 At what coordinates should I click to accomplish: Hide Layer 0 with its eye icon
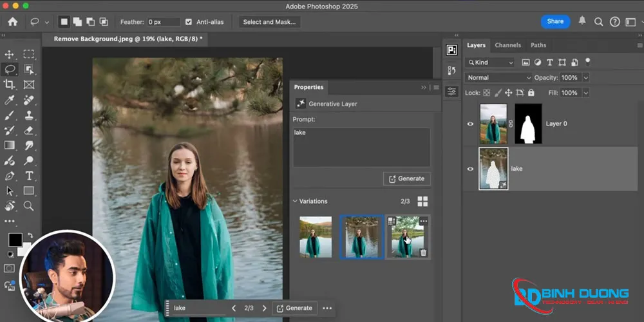471,124
